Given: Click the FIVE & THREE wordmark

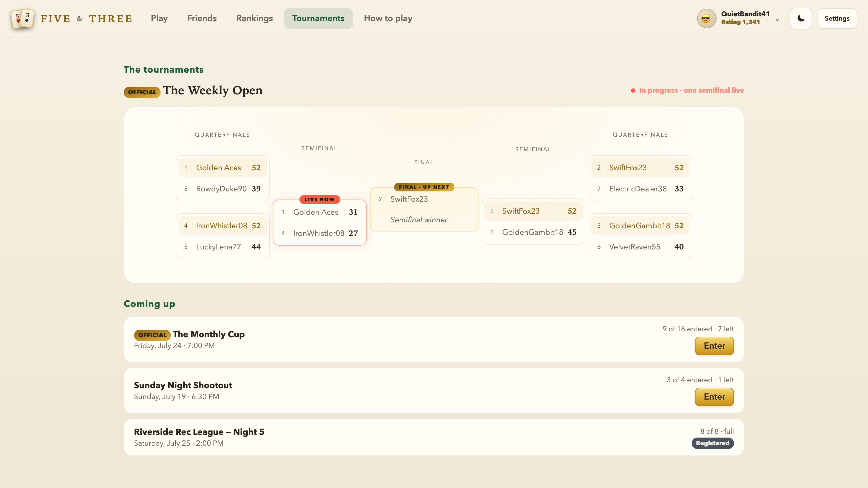Looking at the screenshot, I should click(86, 19).
